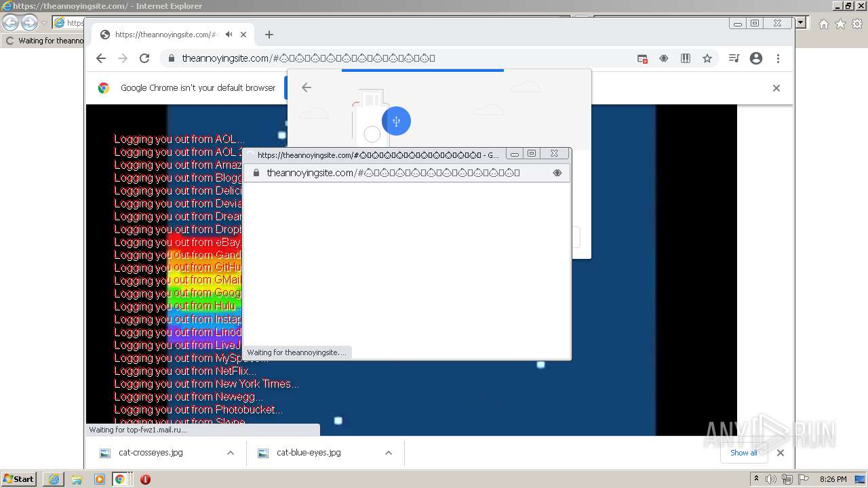Click the popup window's address bar
The width and height of the screenshot is (868, 488).
point(406,173)
